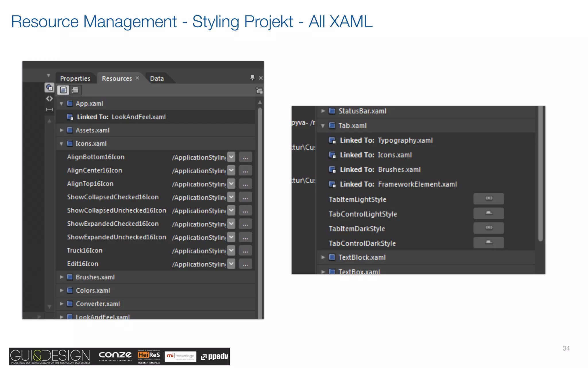This screenshot has width=588, height=368.
Task: Click the Icons.xaml dictionary icon
Action: point(70,143)
